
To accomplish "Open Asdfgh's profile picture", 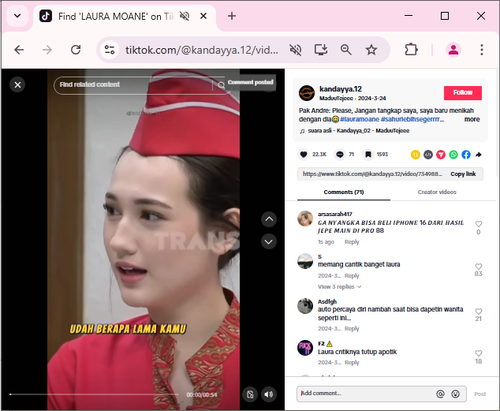I will (x=305, y=306).
